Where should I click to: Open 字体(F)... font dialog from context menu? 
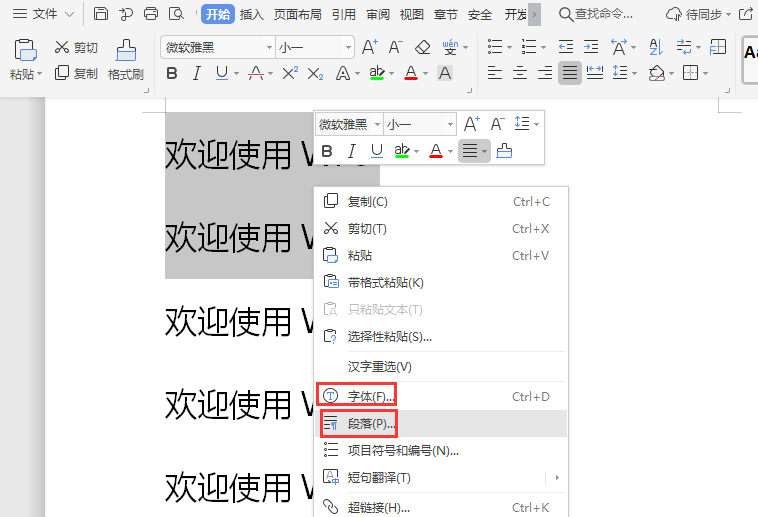[440, 397]
